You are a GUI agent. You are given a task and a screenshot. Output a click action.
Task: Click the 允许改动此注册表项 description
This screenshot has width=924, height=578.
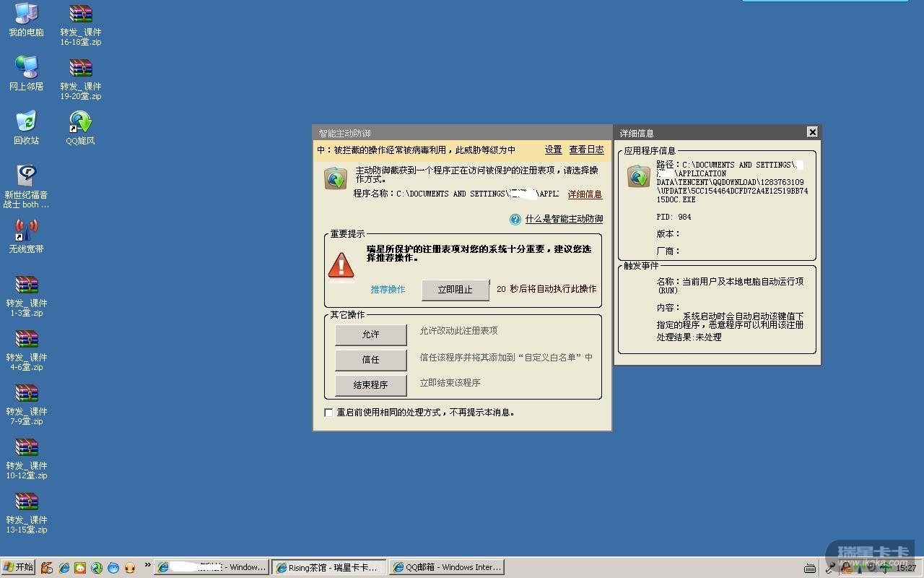click(458, 331)
